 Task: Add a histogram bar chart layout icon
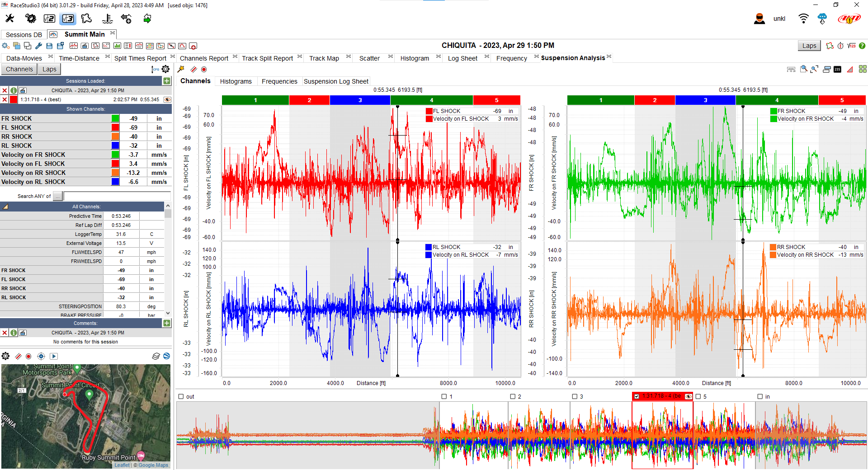click(117, 46)
